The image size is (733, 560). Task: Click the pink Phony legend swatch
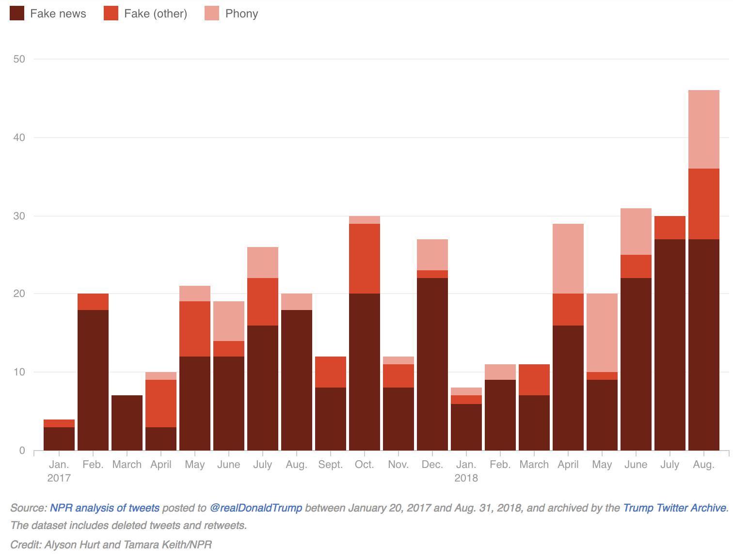click(212, 14)
